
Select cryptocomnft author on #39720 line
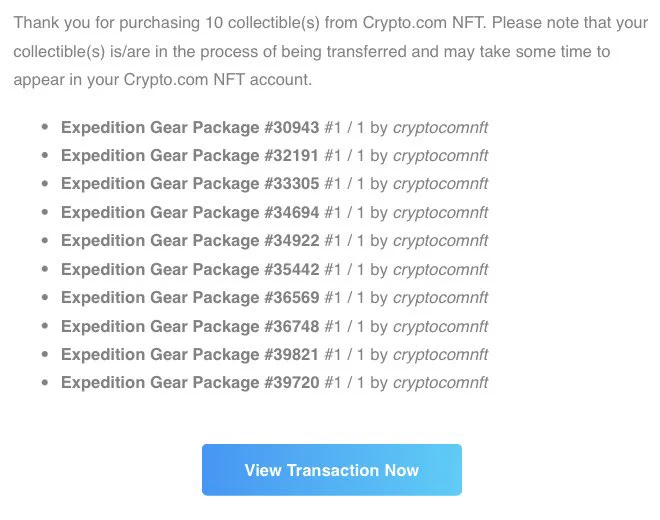tap(440, 383)
